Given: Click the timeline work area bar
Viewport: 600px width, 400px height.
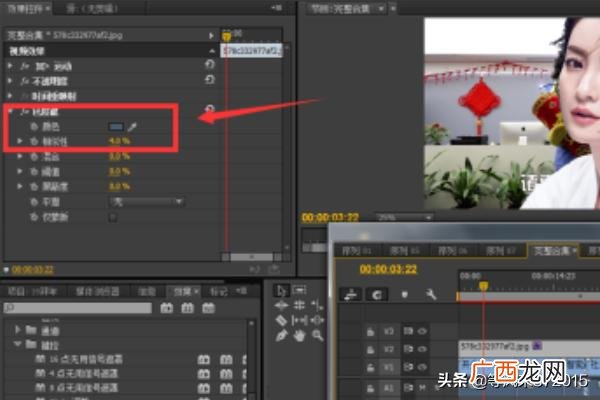Looking at the screenshot, I should [528, 297].
